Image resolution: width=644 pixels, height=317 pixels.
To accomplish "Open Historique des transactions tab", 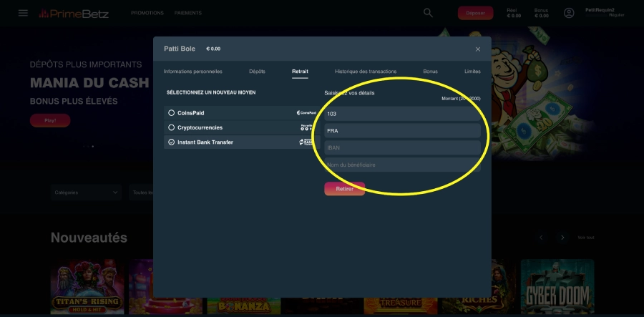I will point(365,72).
